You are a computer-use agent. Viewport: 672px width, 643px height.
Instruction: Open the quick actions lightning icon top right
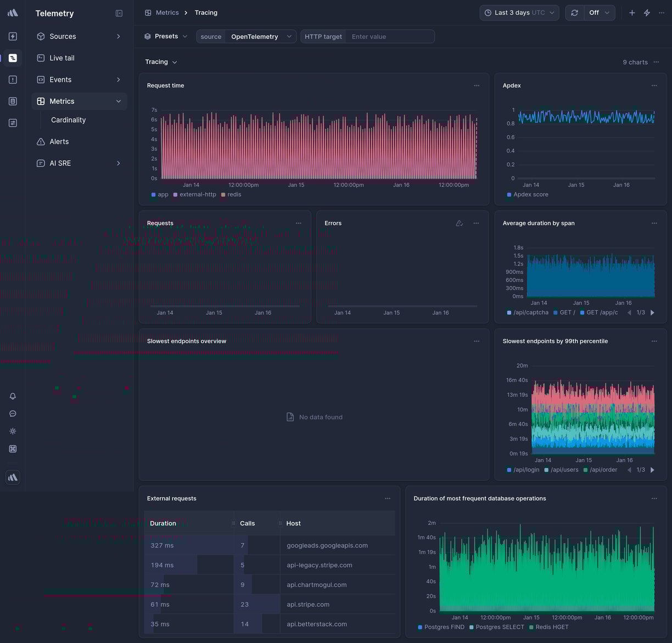[647, 12]
